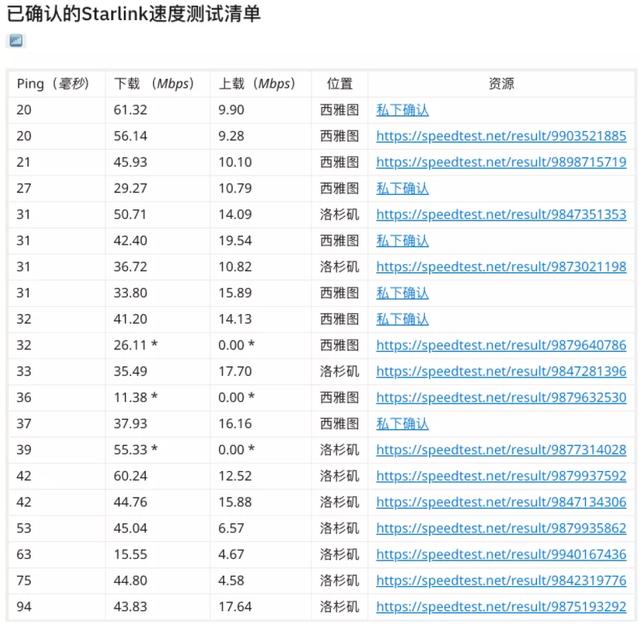Select the 60.24 download value

(x=130, y=476)
